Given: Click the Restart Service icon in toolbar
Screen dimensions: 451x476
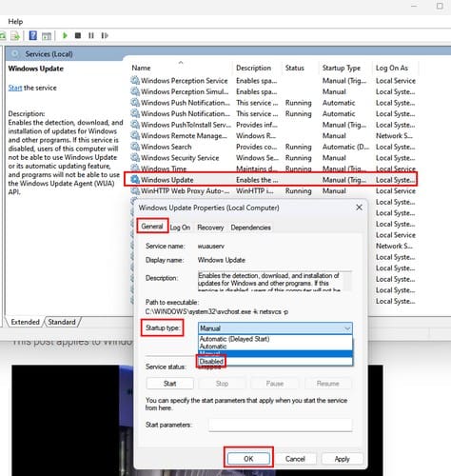Looking at the screenshot, I should click(105, 35).
